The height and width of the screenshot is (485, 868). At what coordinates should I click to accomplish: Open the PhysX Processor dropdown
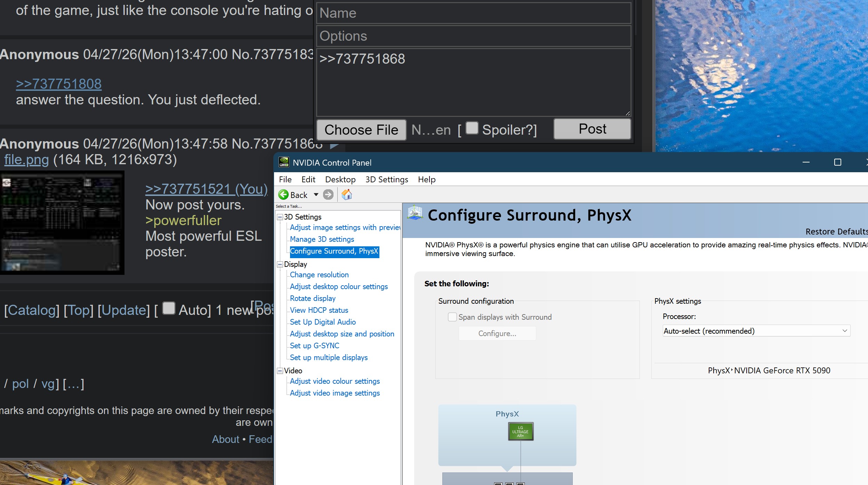coord(756,331)
